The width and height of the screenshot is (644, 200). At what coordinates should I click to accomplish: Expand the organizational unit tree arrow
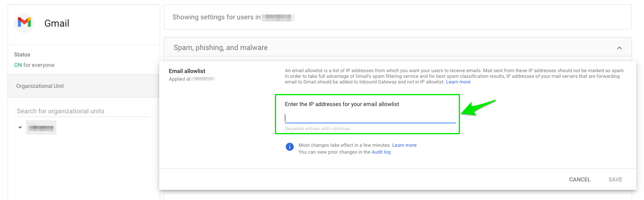click(20, 127)
